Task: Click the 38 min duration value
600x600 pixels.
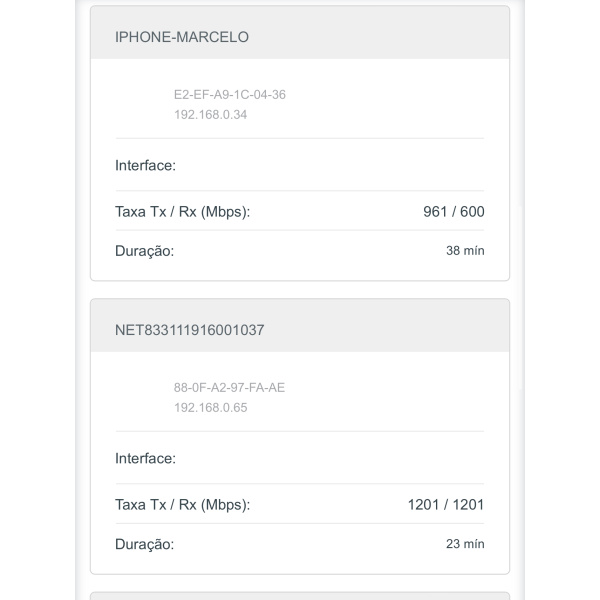Action: pyautogui.click(x=465, y=251)
